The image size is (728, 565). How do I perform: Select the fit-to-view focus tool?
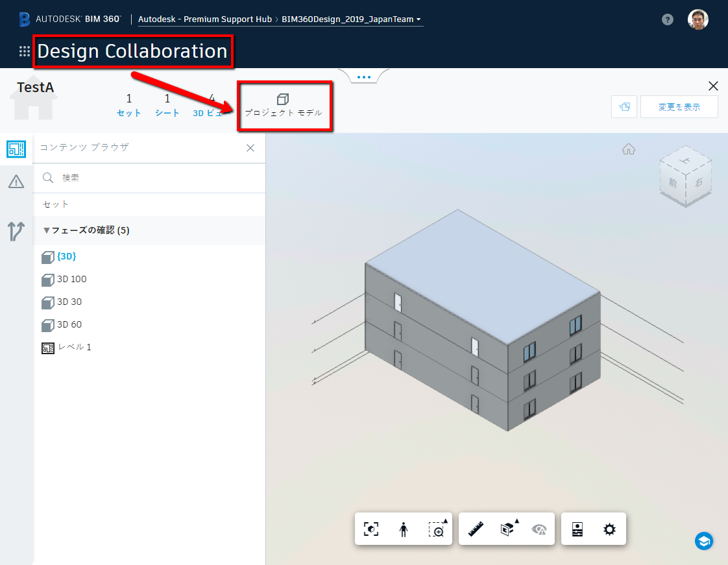click(370, 529)
